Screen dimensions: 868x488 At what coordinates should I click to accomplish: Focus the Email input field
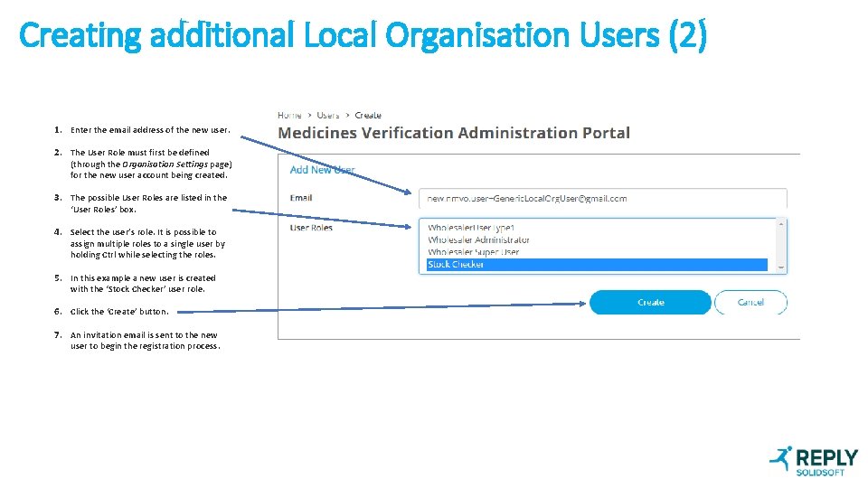click(x=602, y=199)
